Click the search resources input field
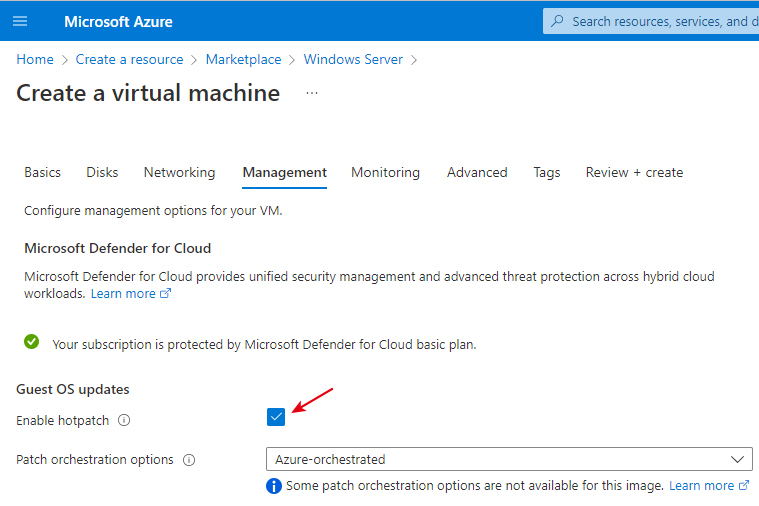 point(660,21)
